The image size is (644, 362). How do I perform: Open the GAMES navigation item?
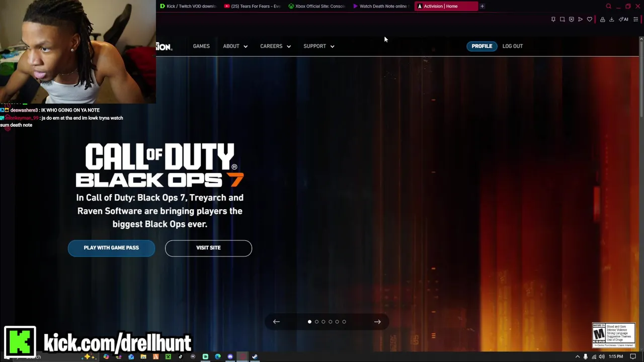pos(201,46)
